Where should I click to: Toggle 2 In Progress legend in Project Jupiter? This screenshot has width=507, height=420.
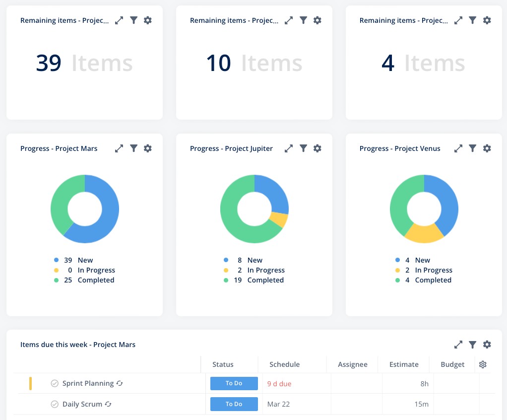[254, 270]
